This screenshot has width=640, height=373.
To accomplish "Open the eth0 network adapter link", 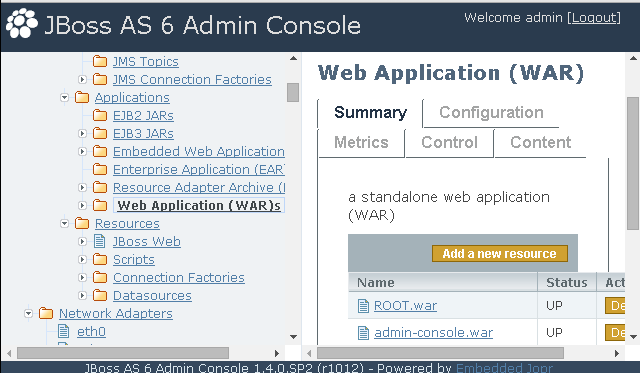I will coord(91,331).
